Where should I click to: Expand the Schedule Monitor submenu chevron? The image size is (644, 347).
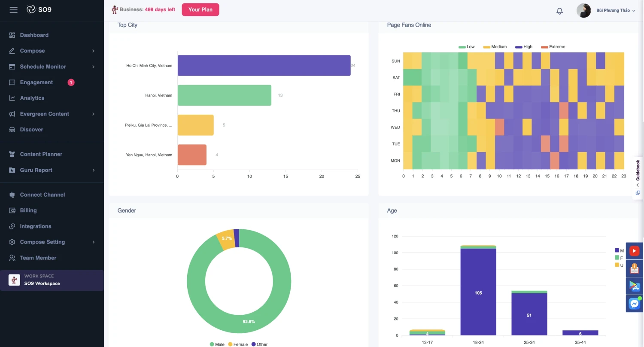tap(93, 67)
